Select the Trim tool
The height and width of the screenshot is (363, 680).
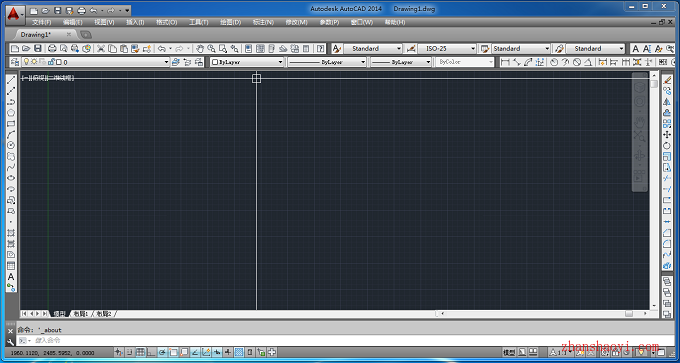pos(667,178)
